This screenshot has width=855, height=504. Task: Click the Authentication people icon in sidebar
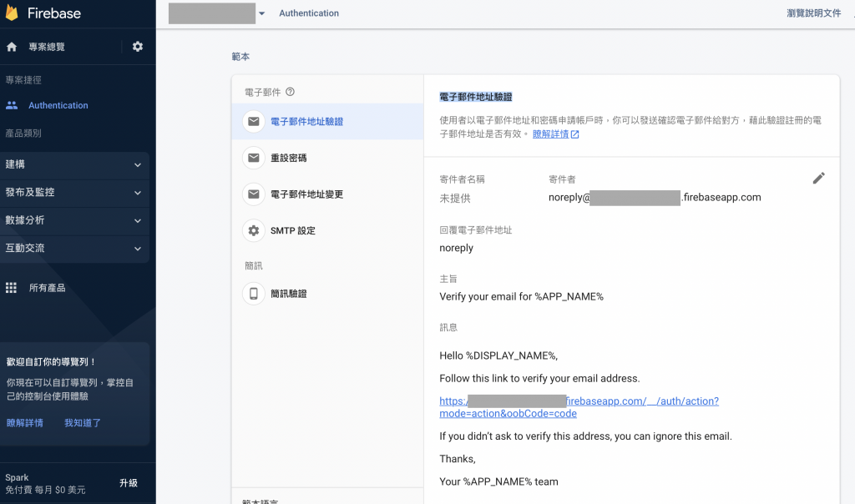point(12,105)
